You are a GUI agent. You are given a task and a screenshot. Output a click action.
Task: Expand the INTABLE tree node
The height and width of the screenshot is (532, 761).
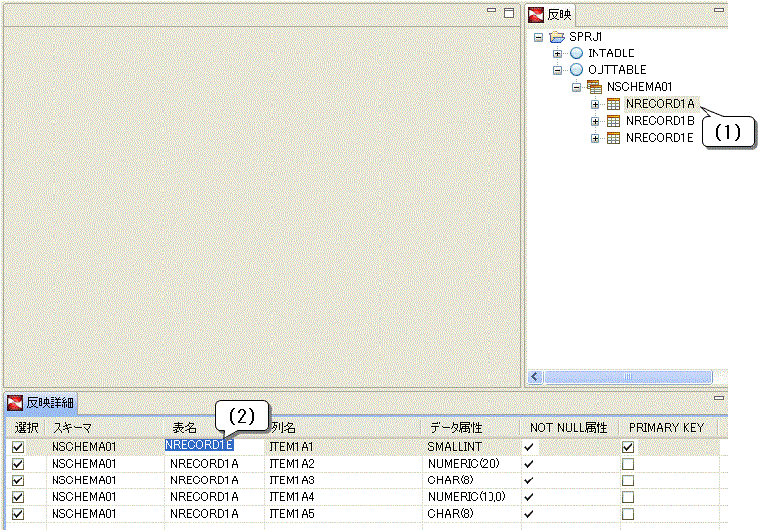558,53
